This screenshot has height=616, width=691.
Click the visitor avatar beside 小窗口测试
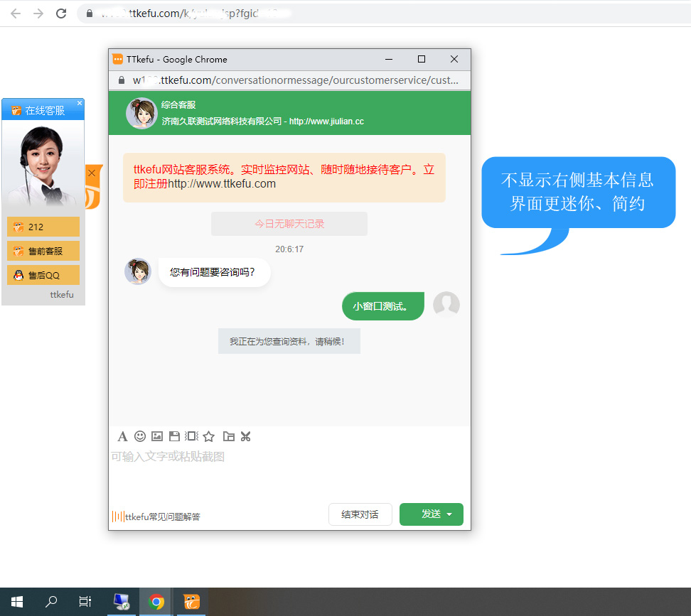coord(446,305)
